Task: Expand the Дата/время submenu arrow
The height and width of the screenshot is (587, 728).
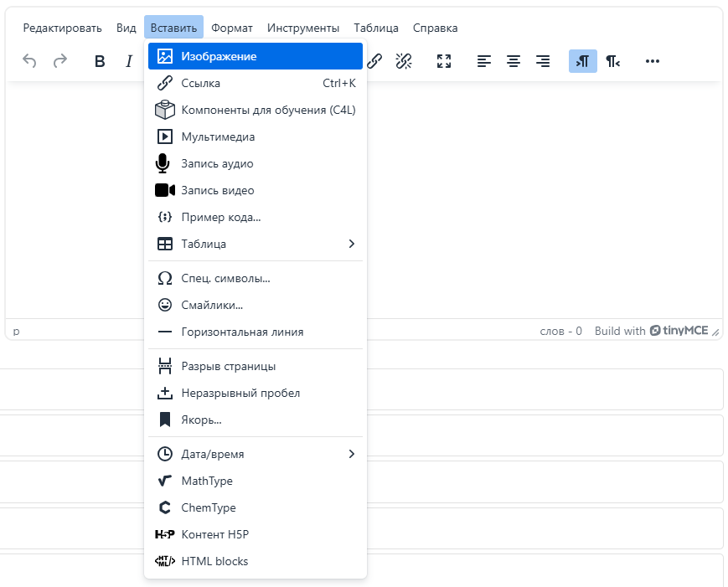Action: pos(352,454)
